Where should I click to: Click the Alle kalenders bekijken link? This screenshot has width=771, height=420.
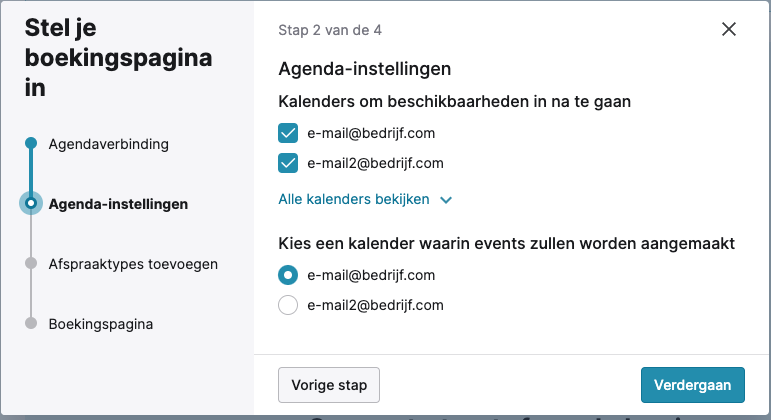[x=354, y=199]
